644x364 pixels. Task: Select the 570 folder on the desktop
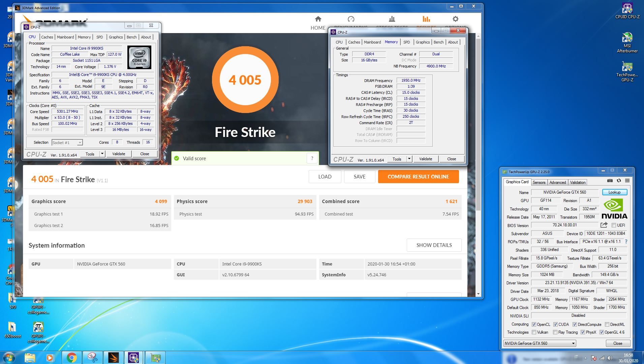12,301
